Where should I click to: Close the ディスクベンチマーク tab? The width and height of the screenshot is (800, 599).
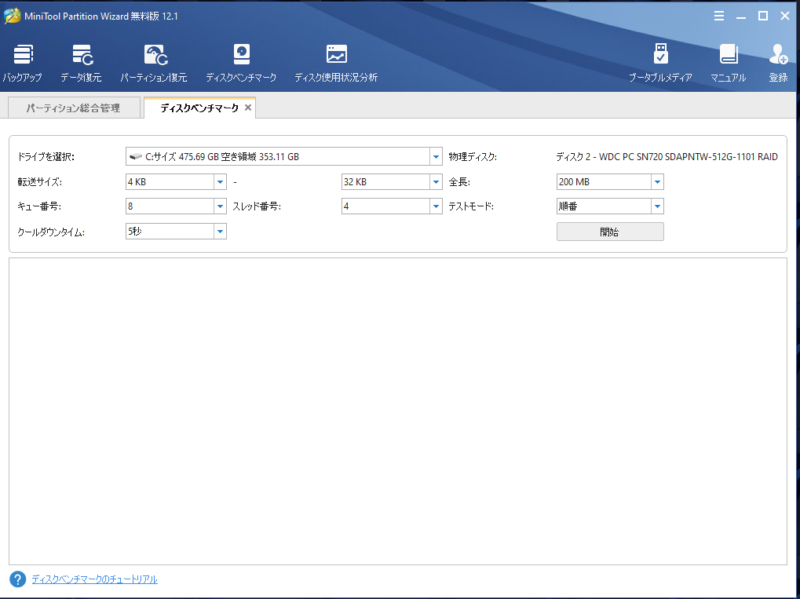pyautogui.click(x=248, y=108)
